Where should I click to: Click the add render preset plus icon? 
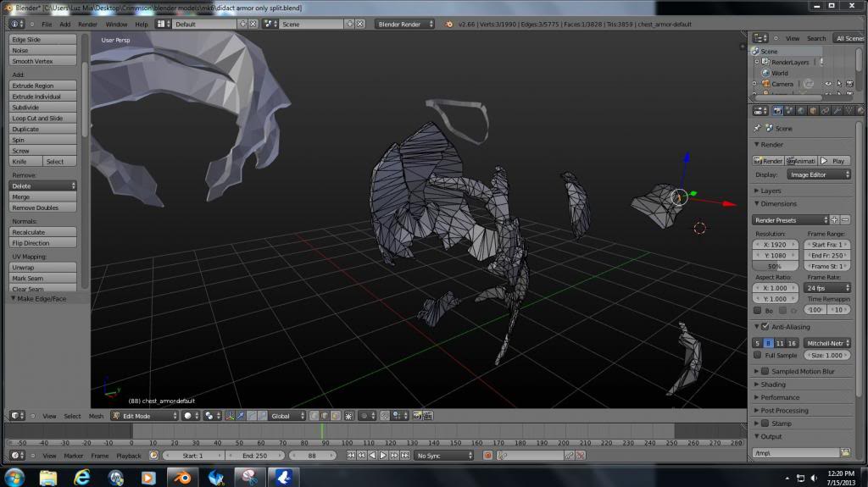coord(834,220)
